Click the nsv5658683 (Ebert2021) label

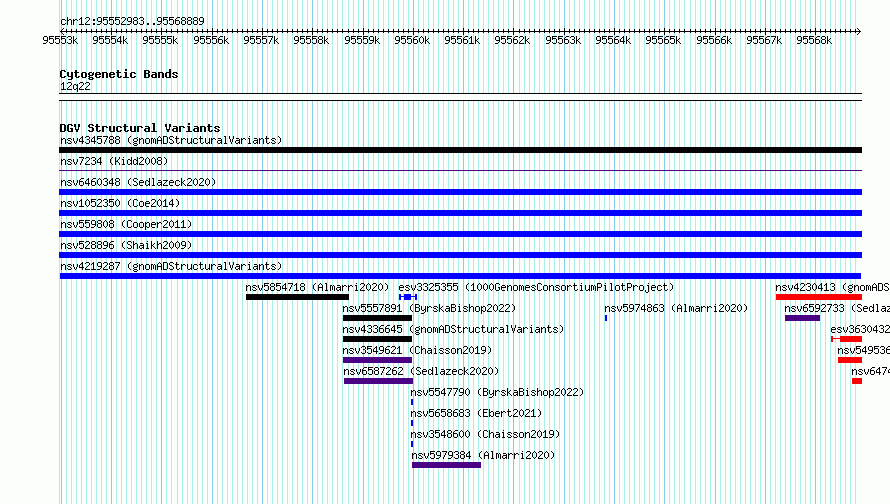(476, 413)
